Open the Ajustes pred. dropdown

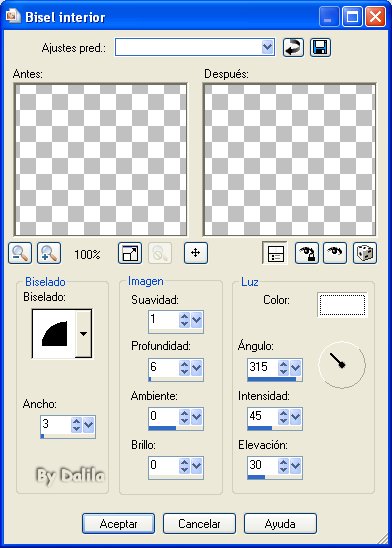click(267, 47)
